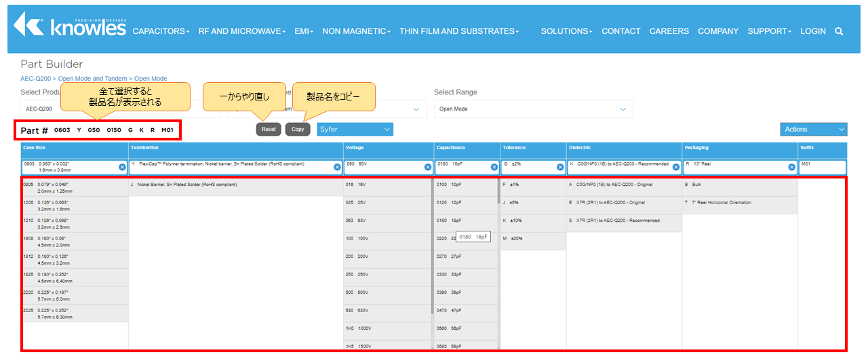Open the RF AND MICROWAVE menu
868x359 pixels.
pos(242,31)
